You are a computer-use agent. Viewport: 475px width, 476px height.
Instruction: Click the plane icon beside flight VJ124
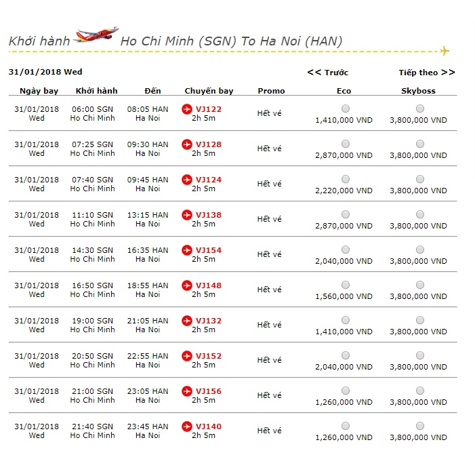[x=187, y=180]
